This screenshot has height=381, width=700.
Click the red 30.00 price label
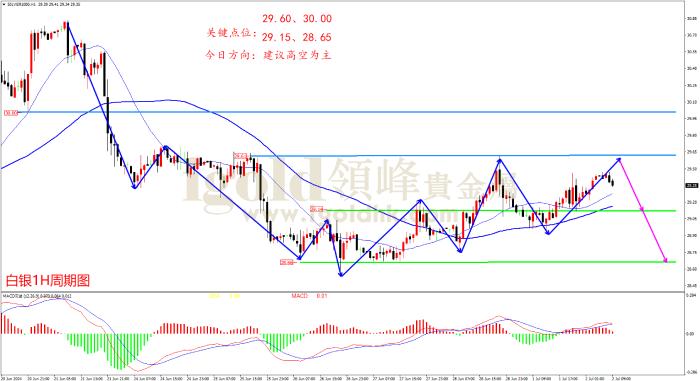pos(11,113)
